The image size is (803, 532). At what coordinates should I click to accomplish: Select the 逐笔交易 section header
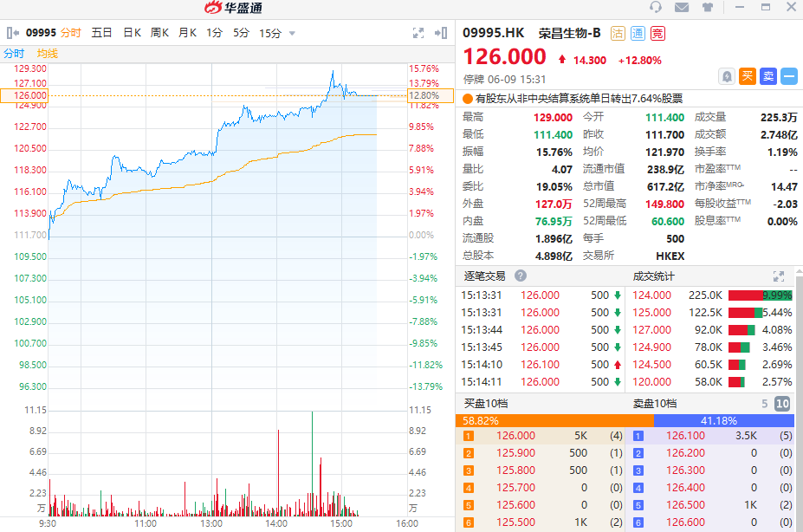(x=484, y=276)
